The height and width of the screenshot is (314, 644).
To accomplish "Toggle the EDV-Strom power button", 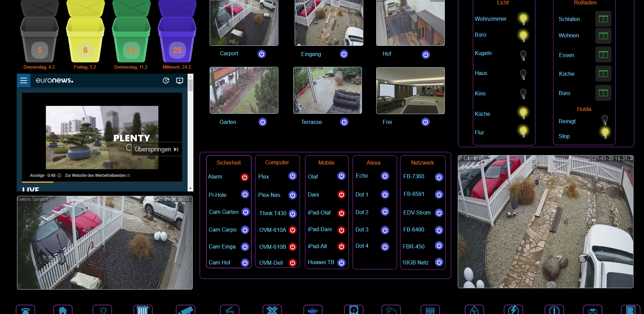I will click(x=439, y=213).
